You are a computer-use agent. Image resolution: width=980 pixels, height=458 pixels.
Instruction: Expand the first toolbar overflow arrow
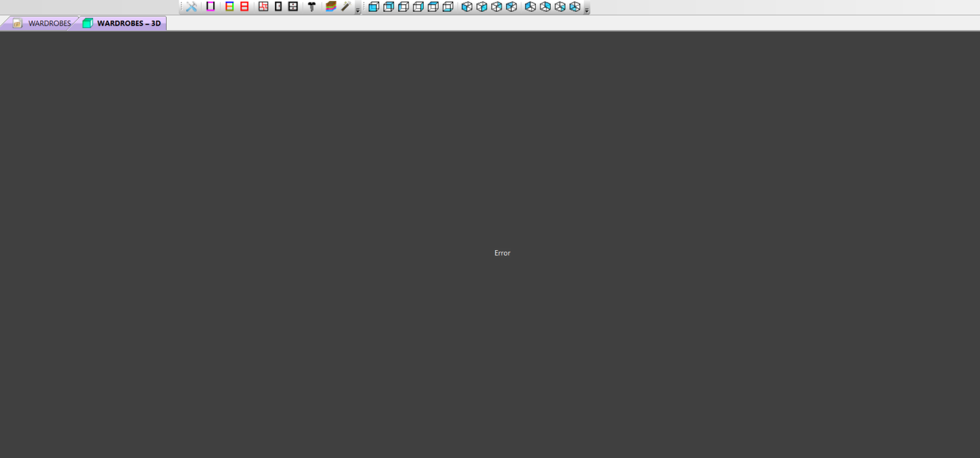[x=358, y=10]
